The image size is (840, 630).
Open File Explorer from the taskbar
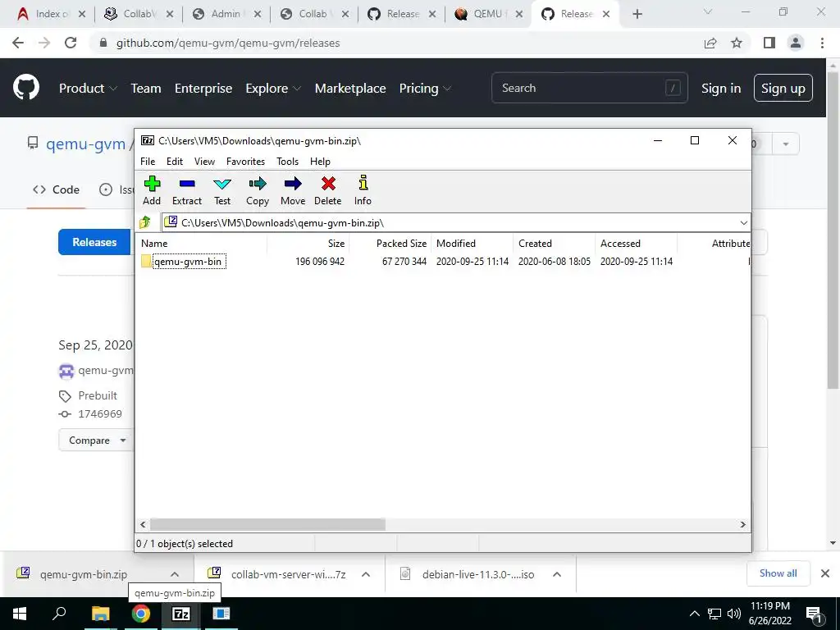tap(100, 614)
